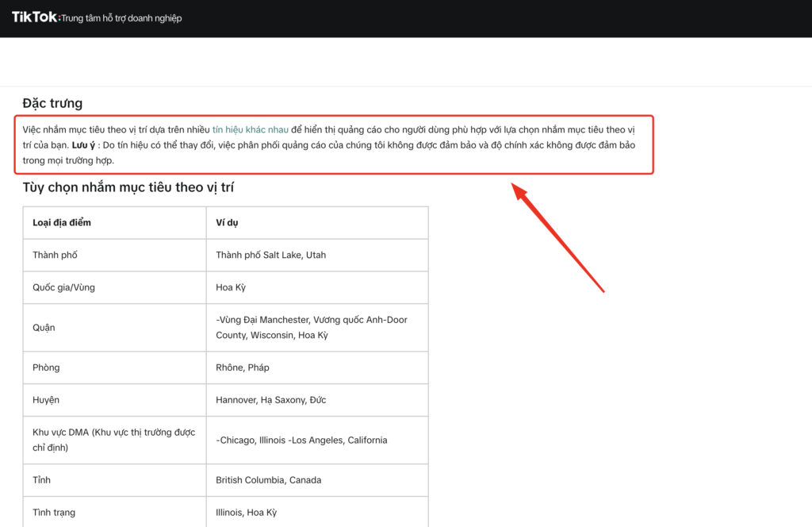Select 'Hannover, Hạ Saxony, Đức' cell
Image resolution: width=812 pixels, height=527 pixels.
(x=270, y=400)
